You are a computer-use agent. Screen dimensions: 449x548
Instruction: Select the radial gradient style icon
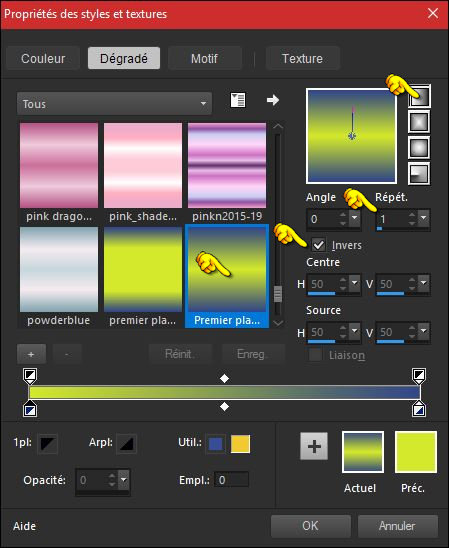[419, 173]
